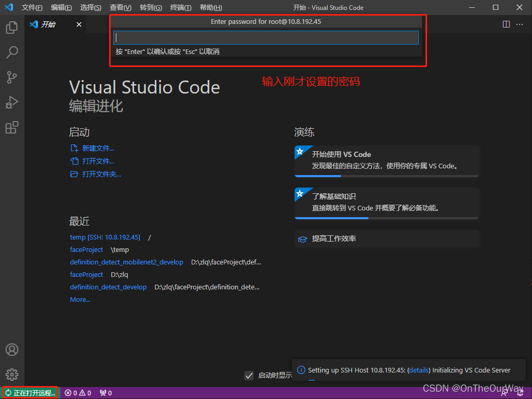Open recent definition_detect_mobilenet2_develop
Image resolution: width=532 pixels, height=399 pixels.
[127, 262]
